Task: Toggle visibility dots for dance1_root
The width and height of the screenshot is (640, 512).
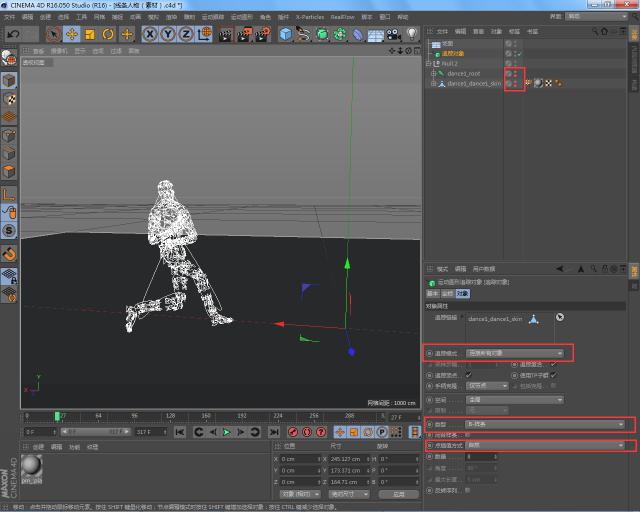Action: pyautogui.click(x=515, y=74)
